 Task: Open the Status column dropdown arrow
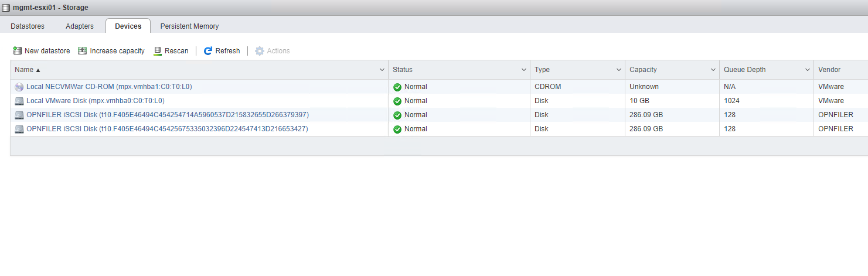click(x=524, y=70)
